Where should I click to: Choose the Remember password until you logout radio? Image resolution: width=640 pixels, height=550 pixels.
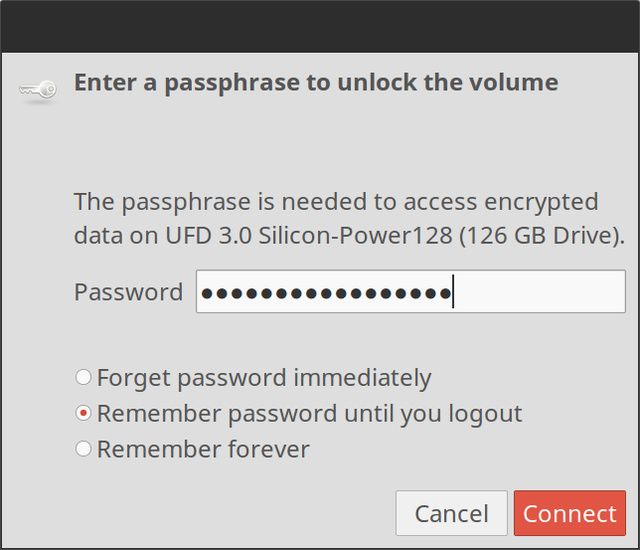click(x=84, y=413)
